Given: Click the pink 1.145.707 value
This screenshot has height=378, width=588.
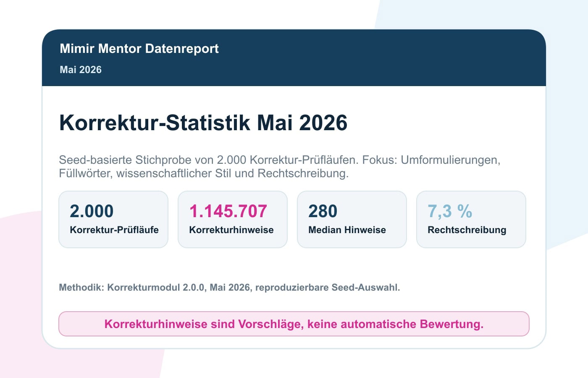Looking at the screenshot, I should 228,211.
